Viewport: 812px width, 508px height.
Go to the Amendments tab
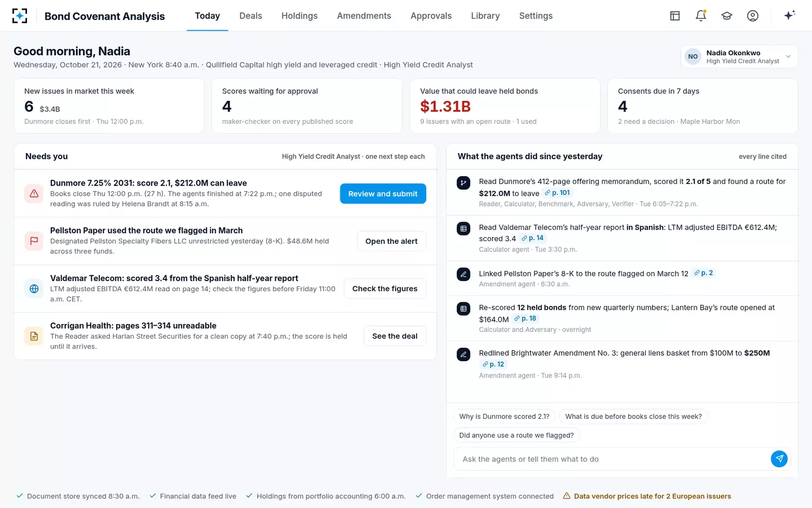(x=364, y=16)
